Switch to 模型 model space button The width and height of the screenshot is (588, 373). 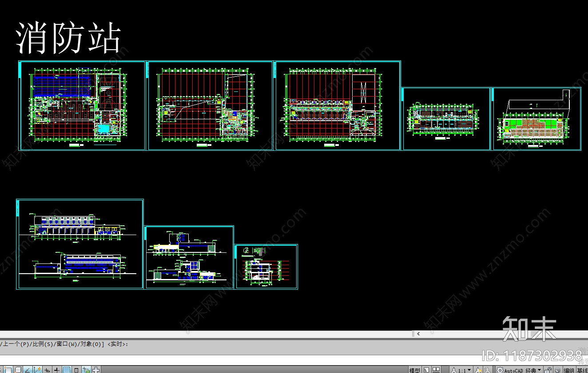pyautogui.click(x=415, y=370)
